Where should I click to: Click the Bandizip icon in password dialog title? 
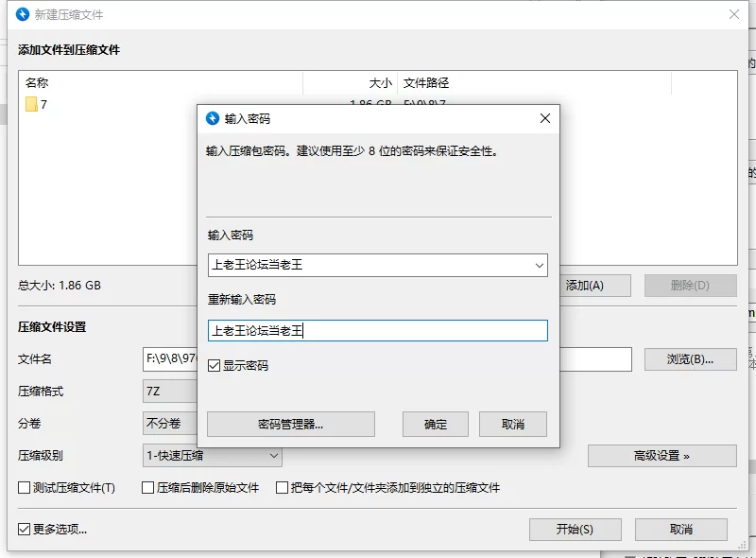(x=213, y=118)
